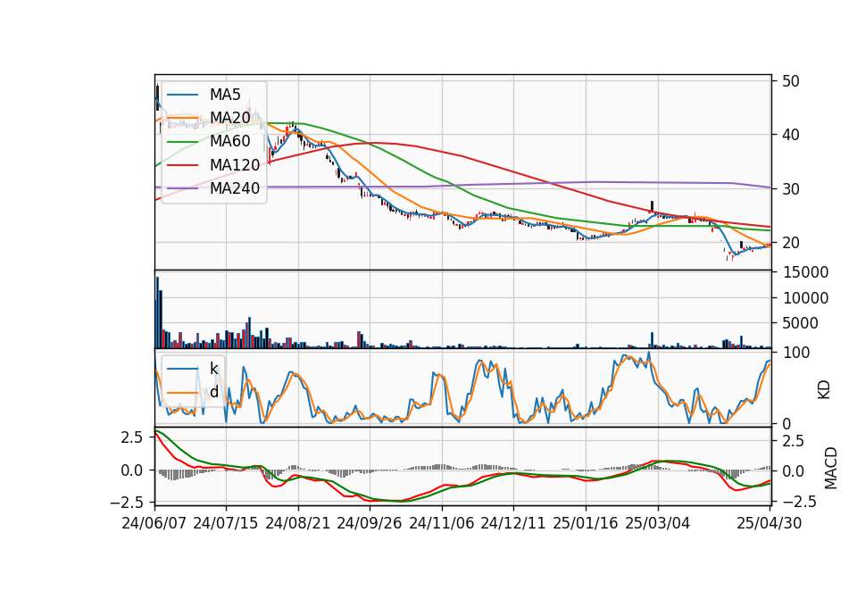Screen dimensions: 857x616
Task: Click the green MA60 legend line sample
Action: click(x=182, y=142)
